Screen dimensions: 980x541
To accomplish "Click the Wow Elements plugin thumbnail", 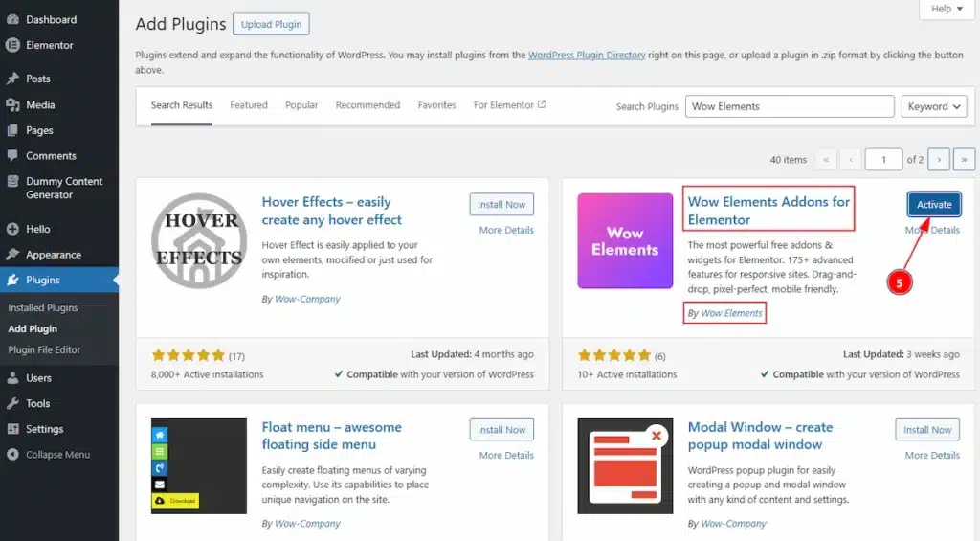I will pos(625,240).
